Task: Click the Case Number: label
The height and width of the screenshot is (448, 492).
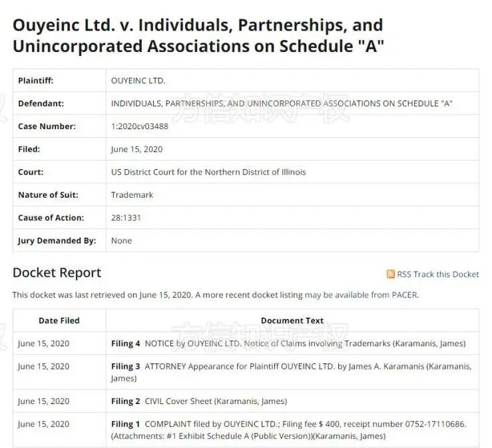Action: click(x=47, y=126)
